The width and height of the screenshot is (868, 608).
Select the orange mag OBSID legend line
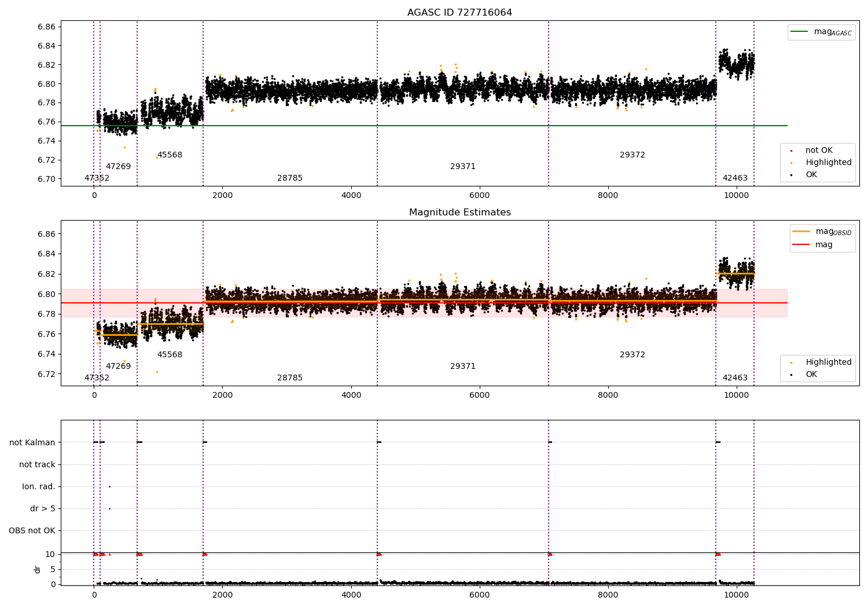click(x=801, y=232)
